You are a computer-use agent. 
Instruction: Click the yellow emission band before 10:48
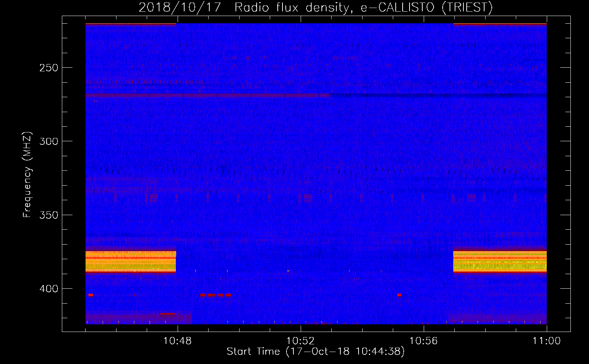click(x=131, y=261)
